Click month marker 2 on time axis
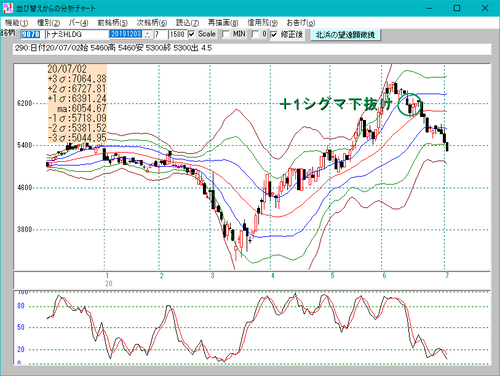The width and height of the screenshot is (500, 376). click(x=161, y=276)
